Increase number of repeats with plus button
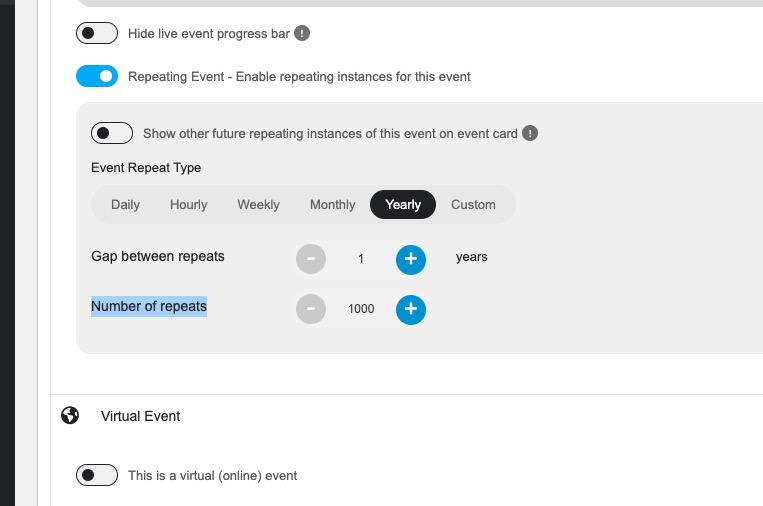The height and width of the screenshot is (506, 763). click(x=411, y=309)
